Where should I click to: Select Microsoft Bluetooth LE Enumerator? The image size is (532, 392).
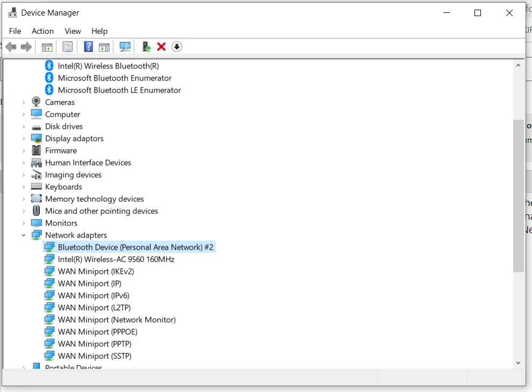[x=119, y=90]
